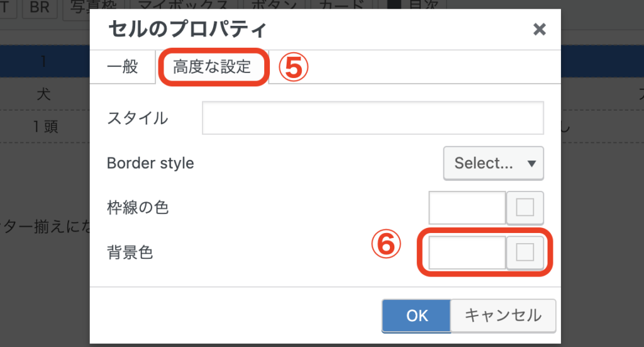This screenshot has height=347, width=644.
Task: Open the 高度な設定 tab
Action: tap(212, 67)
